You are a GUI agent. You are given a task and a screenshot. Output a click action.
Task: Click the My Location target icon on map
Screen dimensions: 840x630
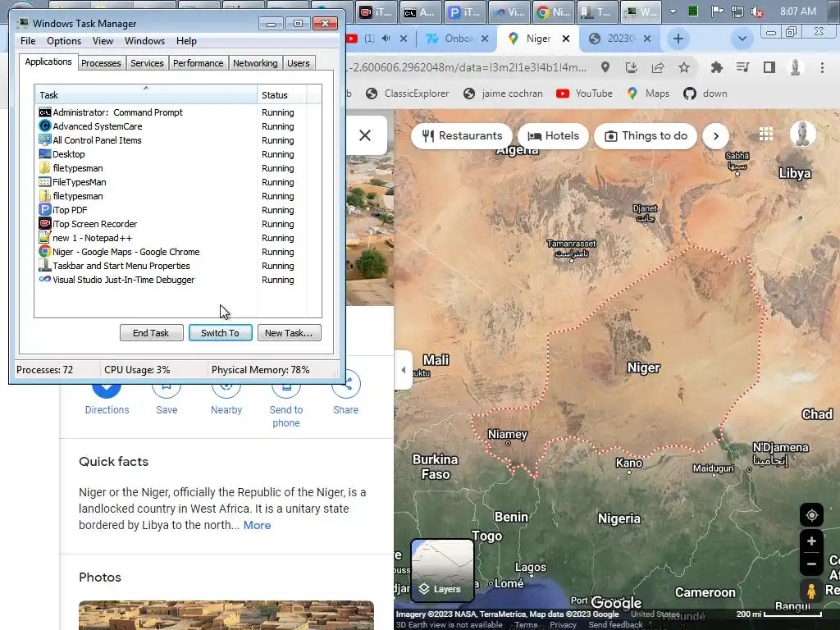point(811,515)
